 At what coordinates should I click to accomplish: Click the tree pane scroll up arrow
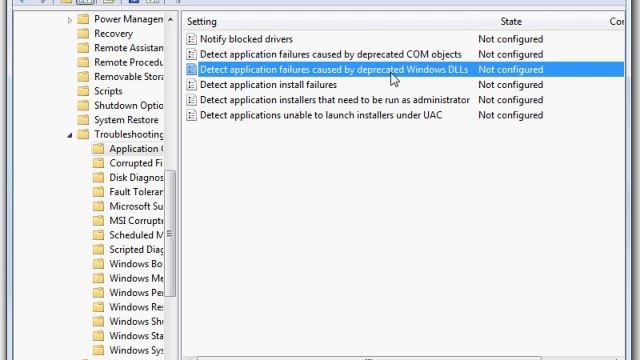tap(171, 20)
